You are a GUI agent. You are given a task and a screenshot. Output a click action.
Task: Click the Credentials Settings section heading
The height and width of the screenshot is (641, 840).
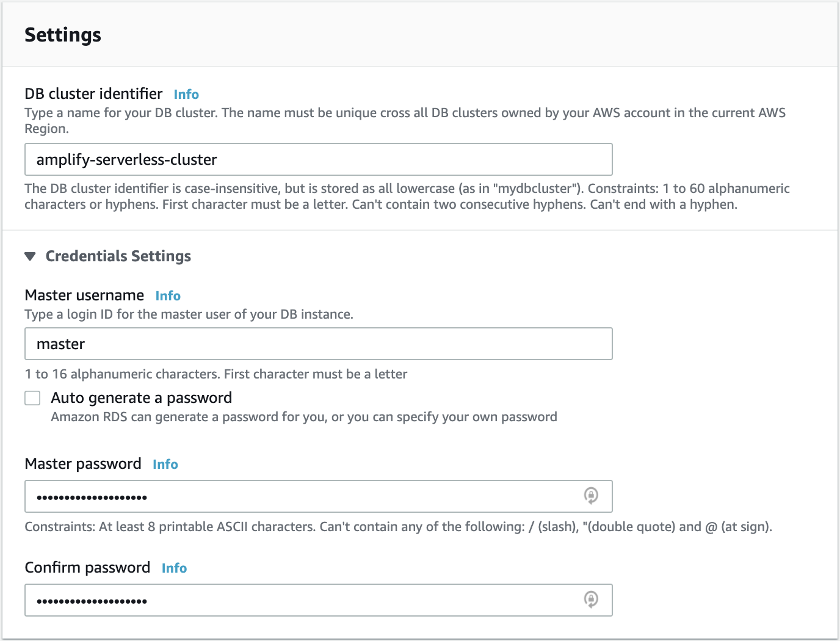tap(118, 256)
